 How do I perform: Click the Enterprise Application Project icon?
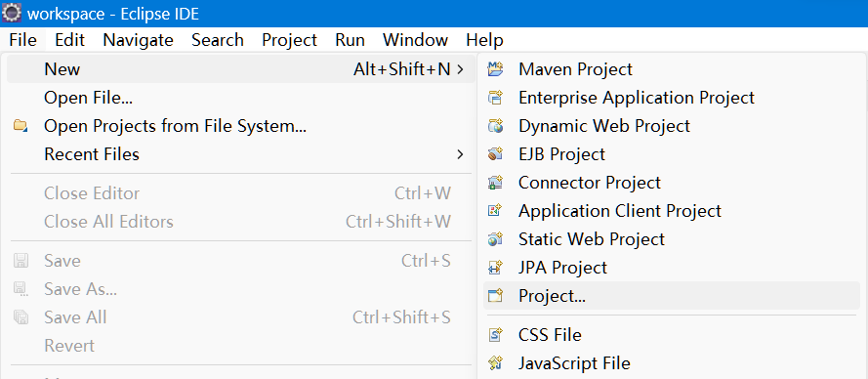pyautogui.click(x=495, y=98)
